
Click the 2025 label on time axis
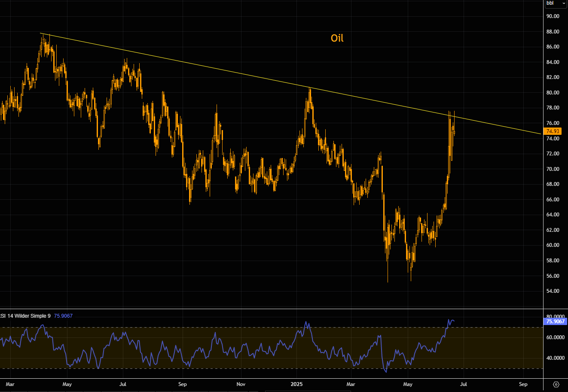[x=297, y=384]
